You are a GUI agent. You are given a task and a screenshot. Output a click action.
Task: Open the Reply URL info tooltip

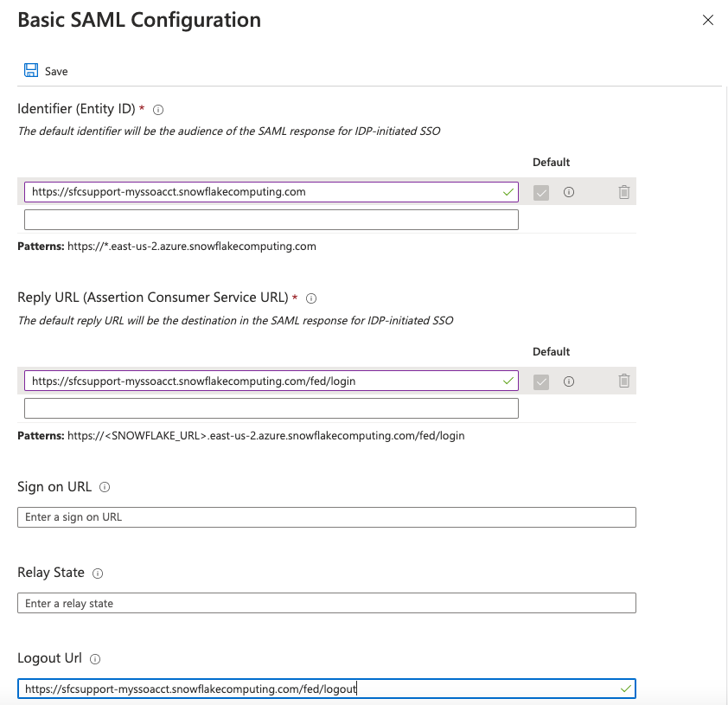pos(310,298)
